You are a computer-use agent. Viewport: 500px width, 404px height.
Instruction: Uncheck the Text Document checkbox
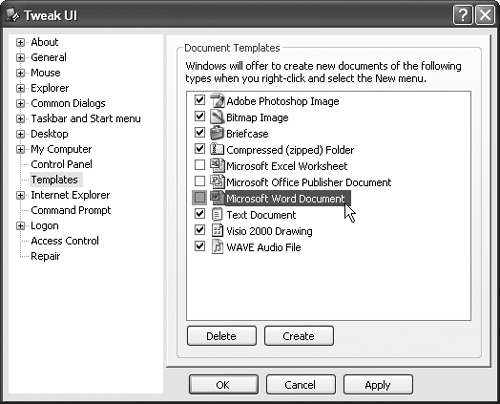pyautogui.click(x=200, y=213)
